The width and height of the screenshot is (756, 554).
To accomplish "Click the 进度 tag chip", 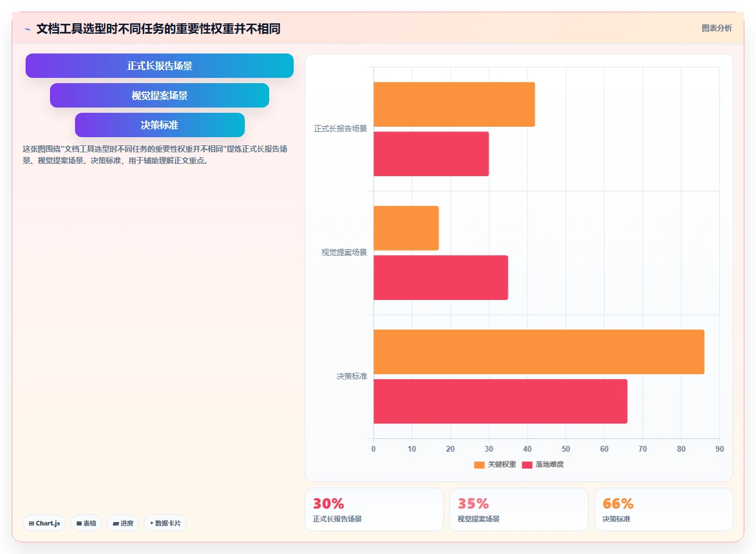I will coord(123,523).
